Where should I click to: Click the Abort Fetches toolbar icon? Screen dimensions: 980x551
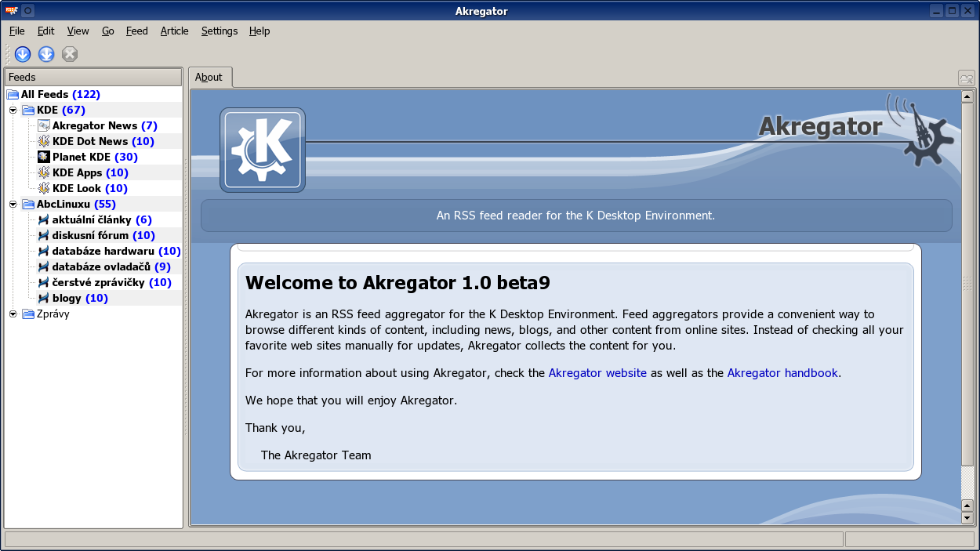click(x=70, y=54)
